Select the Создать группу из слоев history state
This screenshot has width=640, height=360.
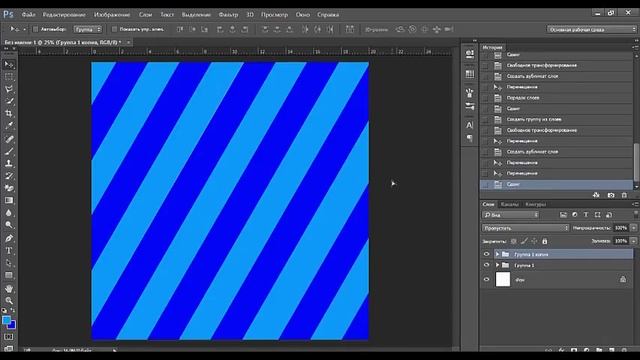[x=556, y=120]
